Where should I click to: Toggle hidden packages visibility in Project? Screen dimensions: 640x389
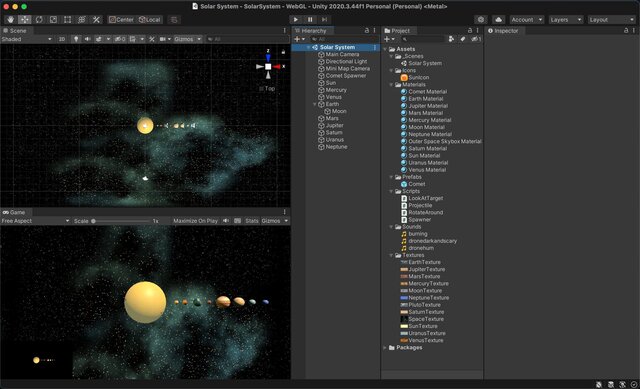(476, 39)
